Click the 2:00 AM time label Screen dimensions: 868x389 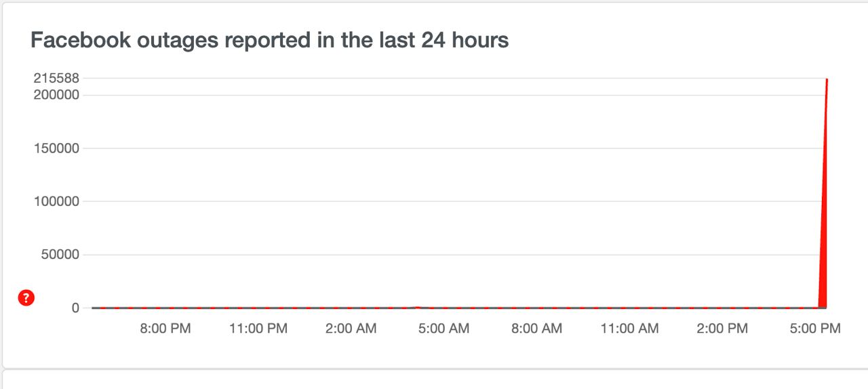351,329
